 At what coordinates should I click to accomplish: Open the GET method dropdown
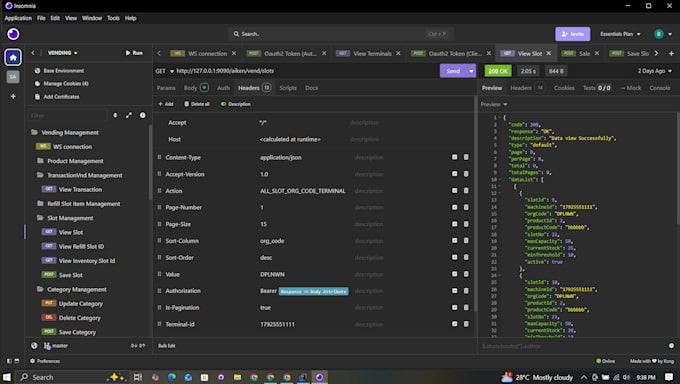(165, 71)
